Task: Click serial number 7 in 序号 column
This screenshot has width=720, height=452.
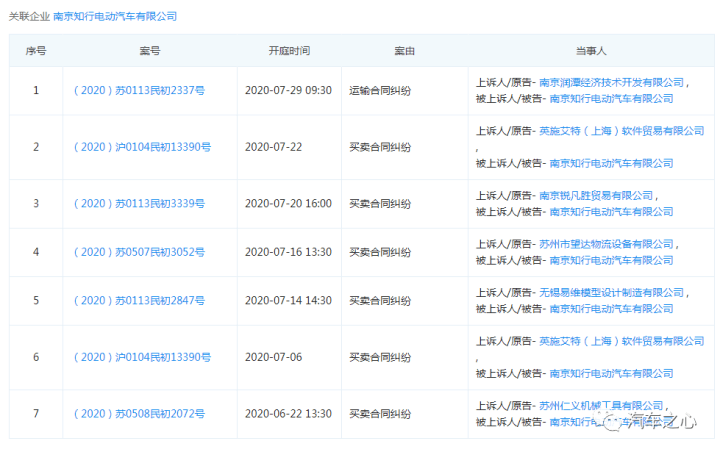Action: tap(36, 414)
